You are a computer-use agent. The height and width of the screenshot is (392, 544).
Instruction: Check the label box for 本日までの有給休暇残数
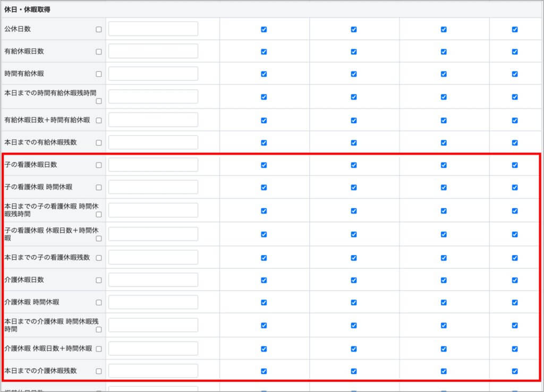[98, 143]
